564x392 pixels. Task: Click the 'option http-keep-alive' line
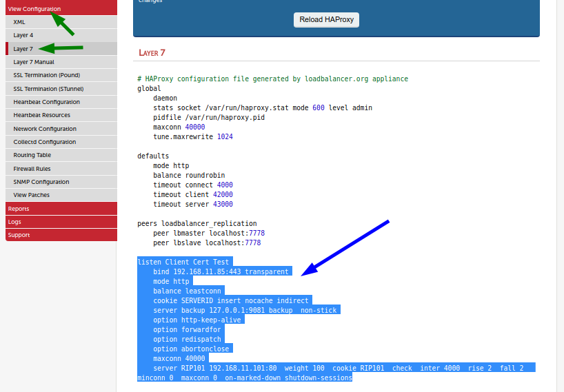tap(197, 320)
